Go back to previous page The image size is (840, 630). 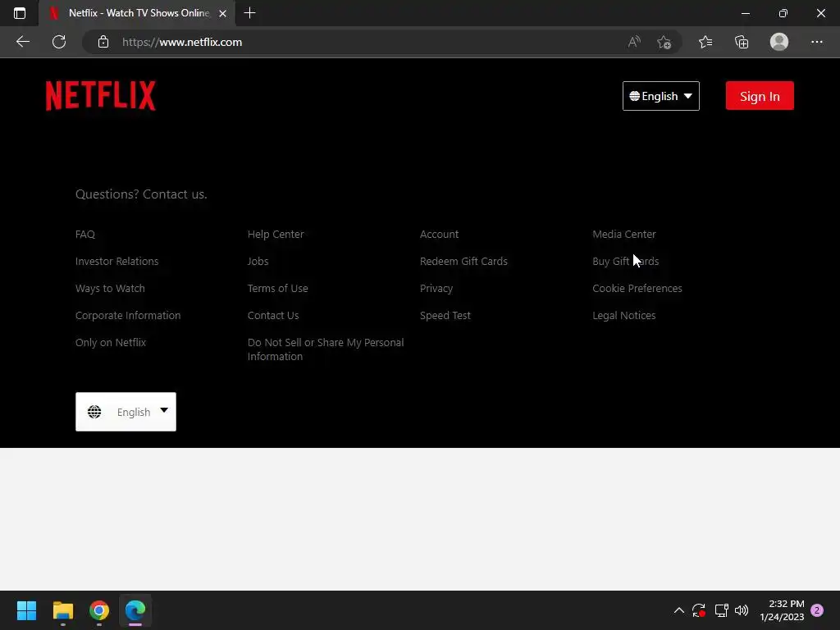tap(22, 42)
